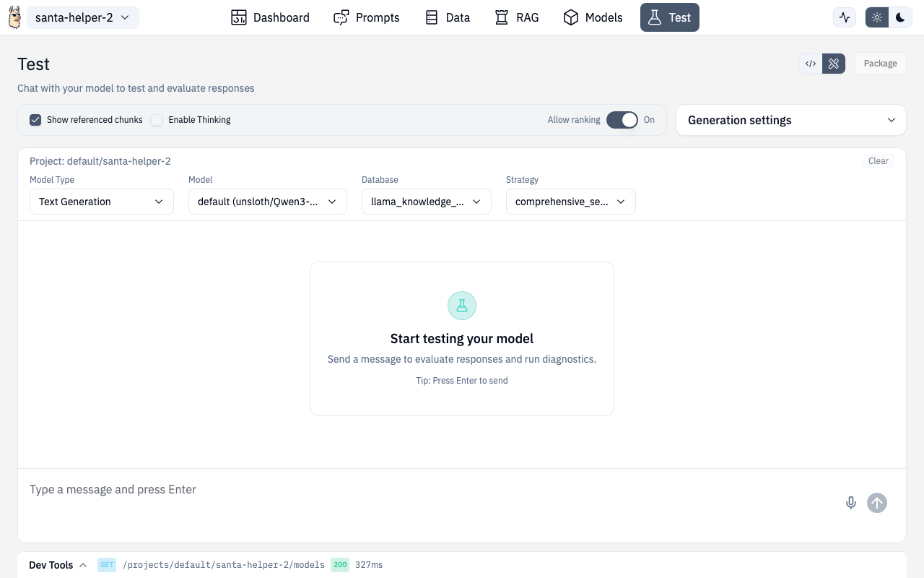Click the microphone icon in the message box
Viewport: 924px width, 578px height.
click(851, 502)
